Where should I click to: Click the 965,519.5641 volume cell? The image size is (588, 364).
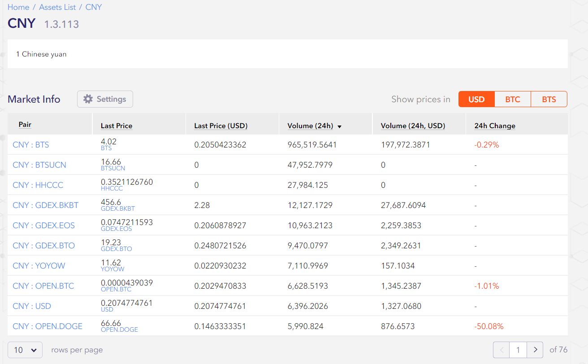click(312, 145)
